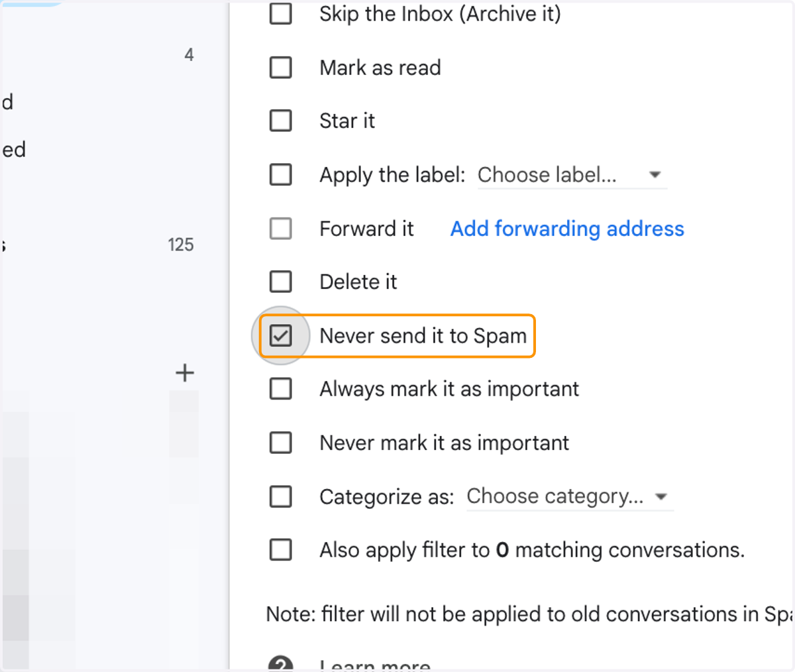Check the Apply the label checkbox

[281, 174]
